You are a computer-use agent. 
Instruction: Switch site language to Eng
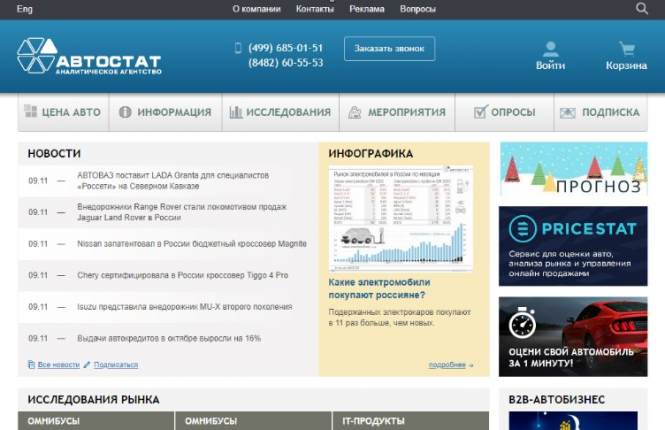(24, 9)
